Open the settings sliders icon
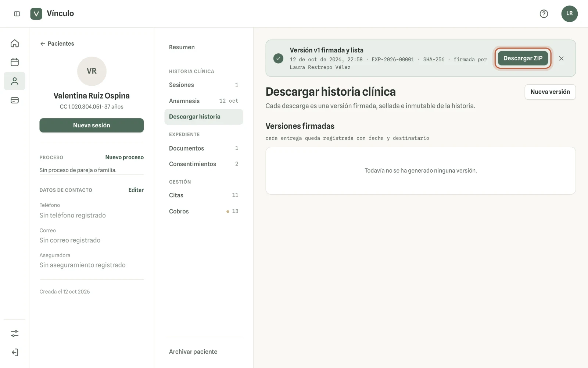The width and height of the screenshot is (588, 368). pyautogui.click(x=15, y=333)
